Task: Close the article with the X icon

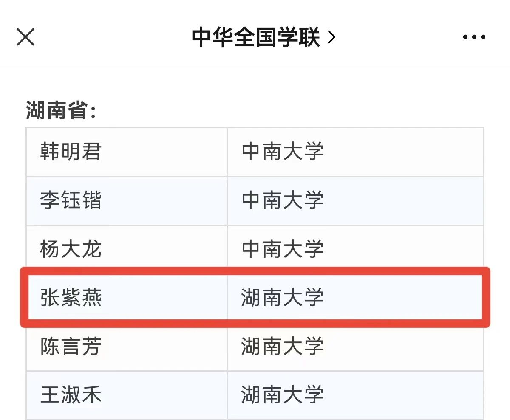Action: 25,37
